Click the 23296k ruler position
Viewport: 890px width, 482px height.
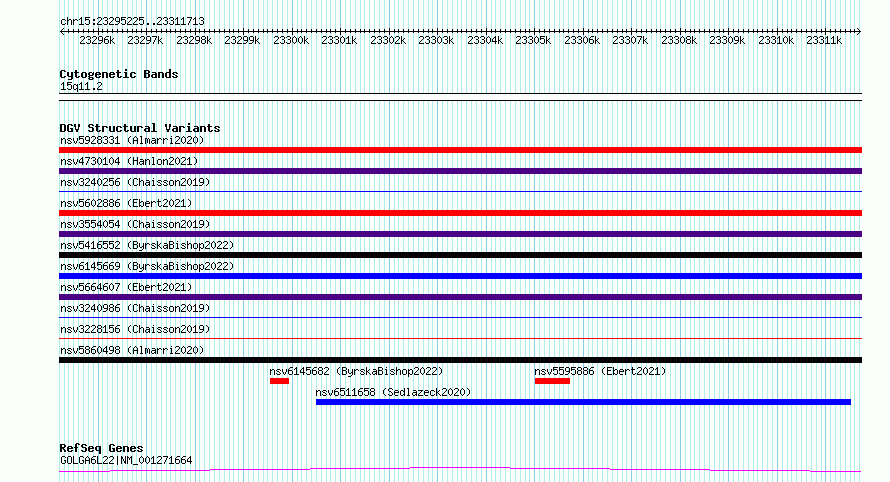click(97, 40)
